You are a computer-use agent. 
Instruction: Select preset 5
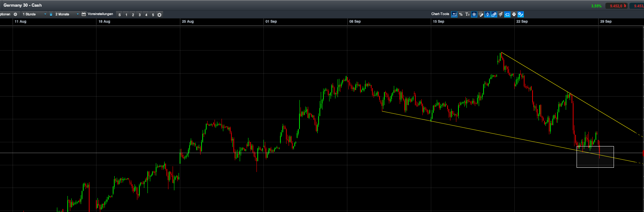(153, 15)
